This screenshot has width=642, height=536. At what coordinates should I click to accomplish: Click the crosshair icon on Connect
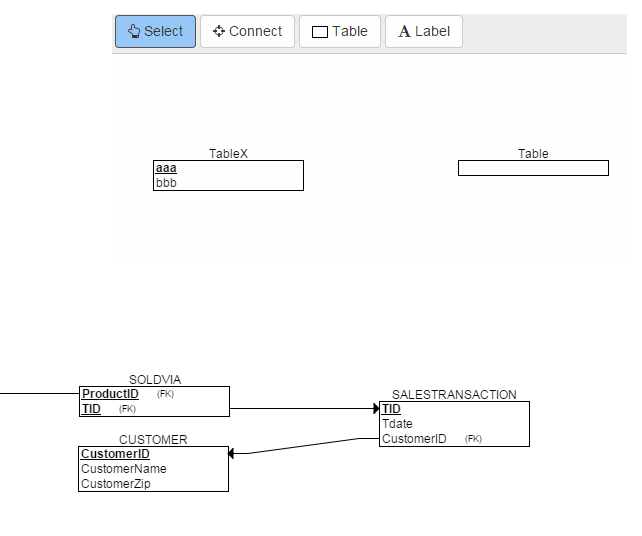tap(219, 31)
